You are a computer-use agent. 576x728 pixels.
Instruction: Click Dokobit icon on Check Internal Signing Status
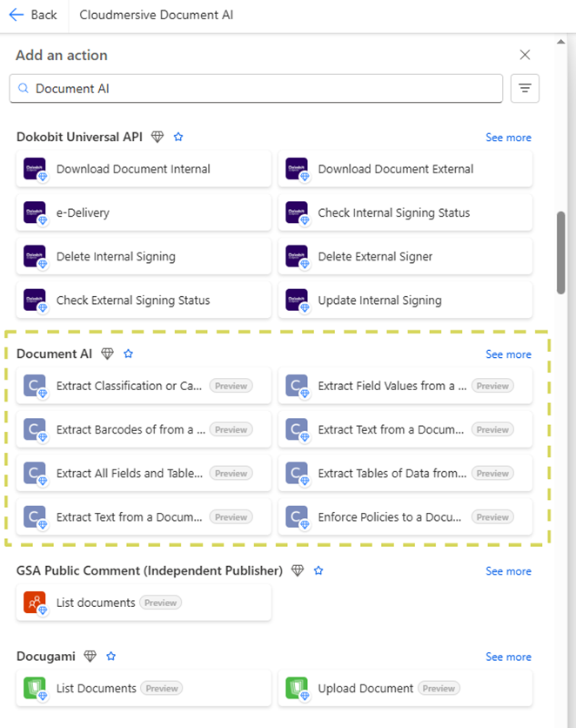point(297,212)
